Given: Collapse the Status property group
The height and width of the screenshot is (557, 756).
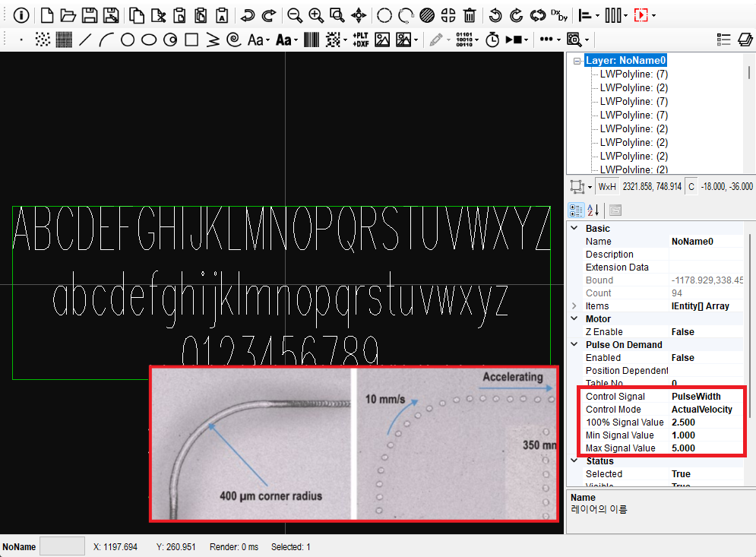Looking at the screenshot, I should click(574, 461).
